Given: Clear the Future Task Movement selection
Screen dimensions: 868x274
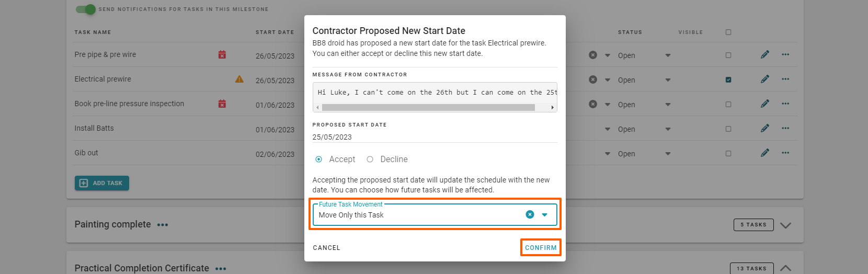Looking at the screenshot, I should [x=530, y=214].
